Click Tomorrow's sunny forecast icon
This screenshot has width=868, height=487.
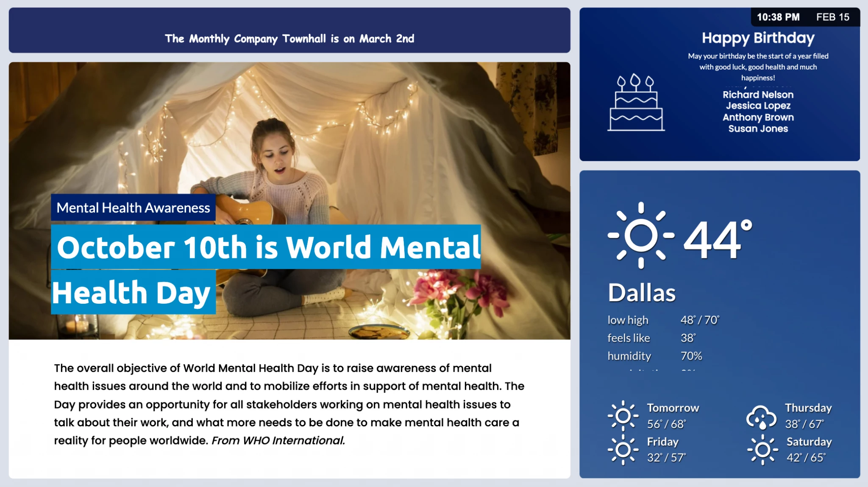coord(623,416)
